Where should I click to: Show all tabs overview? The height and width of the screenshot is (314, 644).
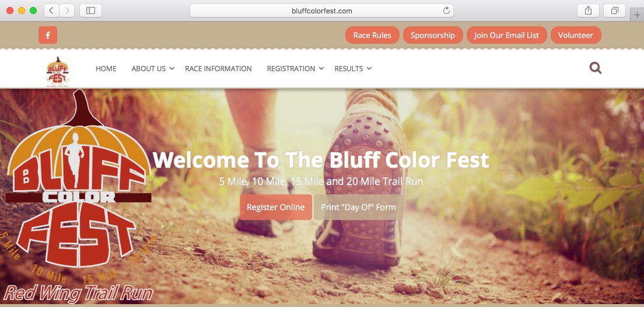coord(614,11)
